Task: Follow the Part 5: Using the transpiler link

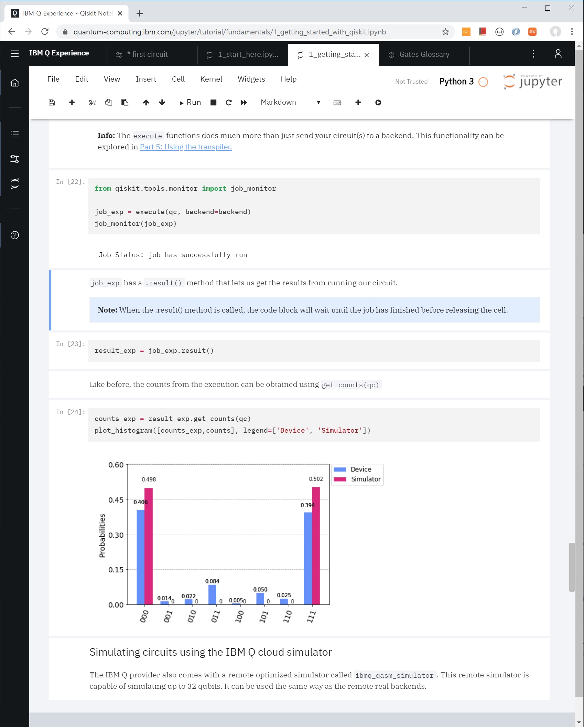Action: tap(186, 147)
